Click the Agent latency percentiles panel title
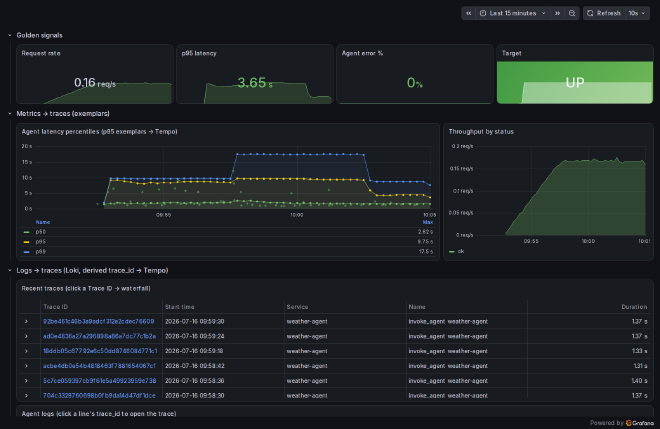Screen dimensions: 660x429 coord(99,132)
